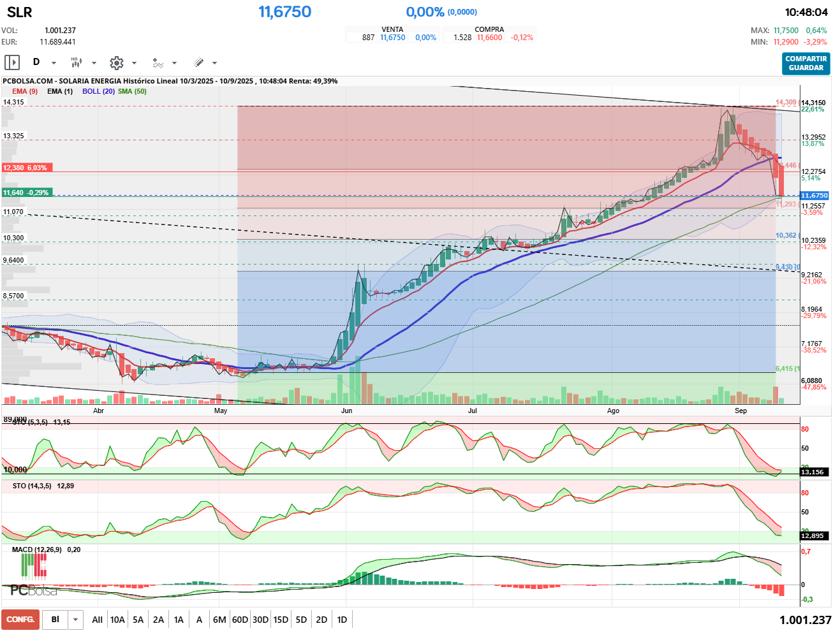Click the MIN value 11,2900

coord(786,41)
